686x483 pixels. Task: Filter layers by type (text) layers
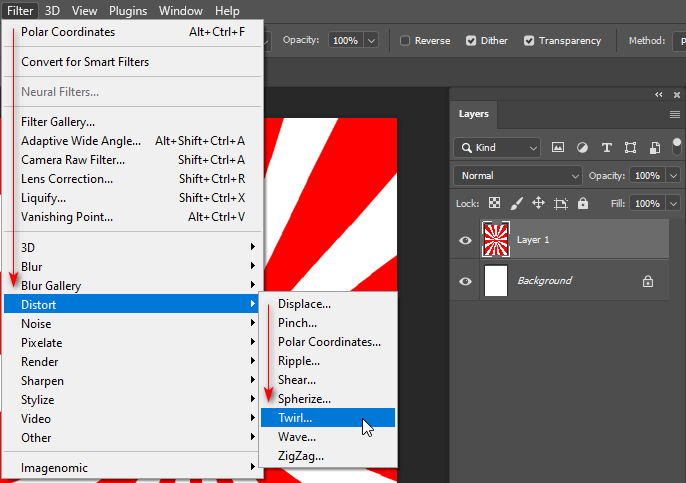(606, 147)
